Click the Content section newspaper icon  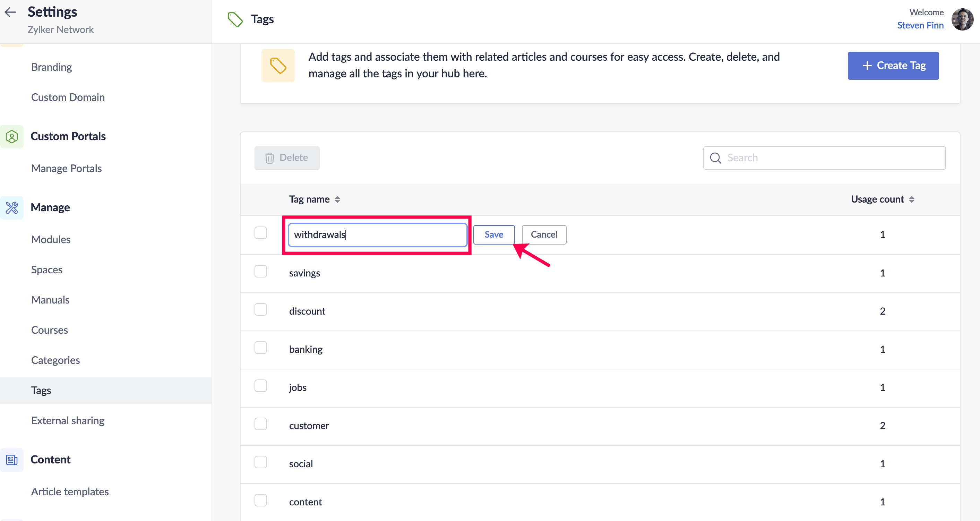tap(12, 460)
